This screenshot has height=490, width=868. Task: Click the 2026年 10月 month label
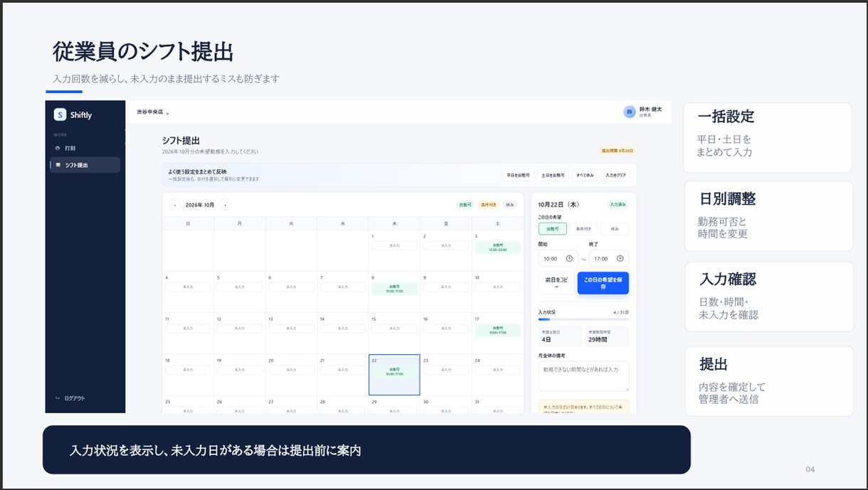pos(200,205)
